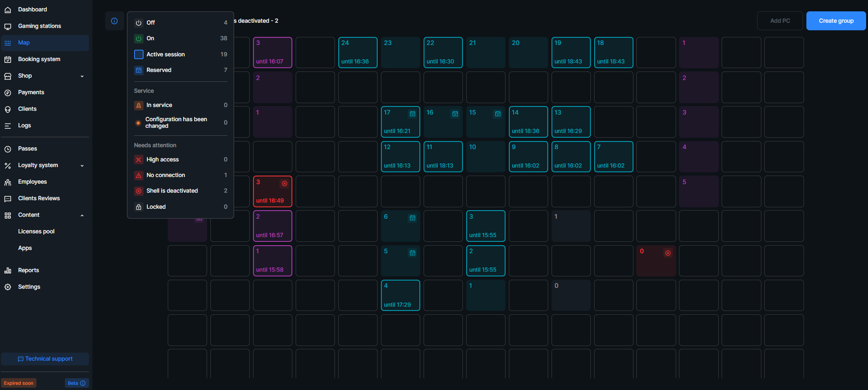Open Licenses pool under Content
Image resolution: width=868 pixels, height=390 pixels.
(36, 231)
